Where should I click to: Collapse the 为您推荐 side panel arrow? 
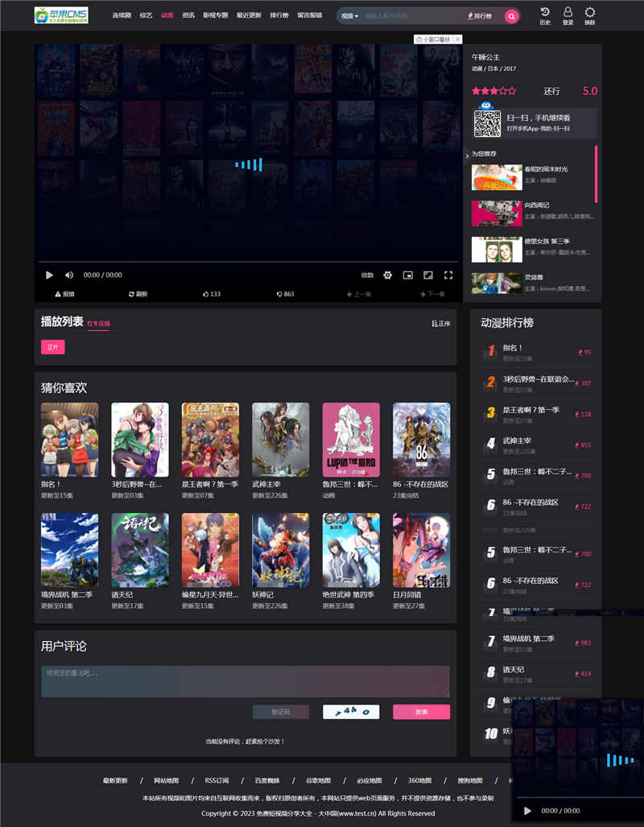(467, 155)
